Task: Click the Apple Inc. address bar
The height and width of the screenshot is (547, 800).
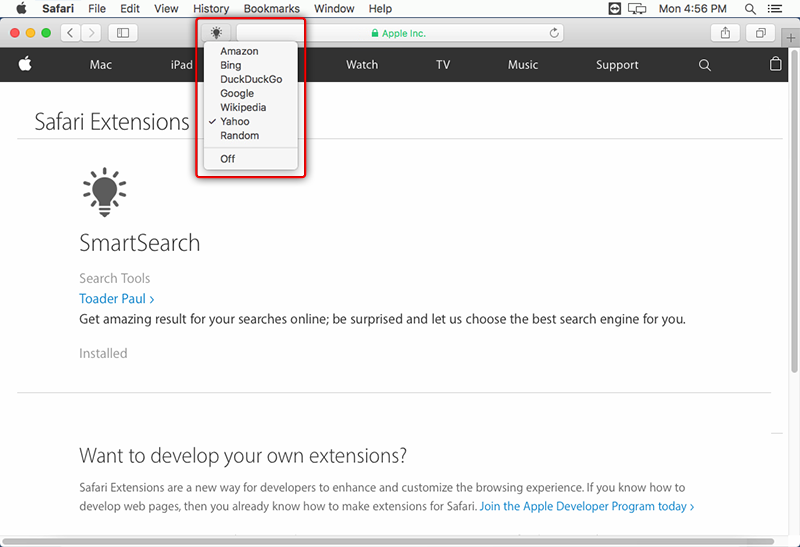Action: pyautogui.click(x=399, y=33)
